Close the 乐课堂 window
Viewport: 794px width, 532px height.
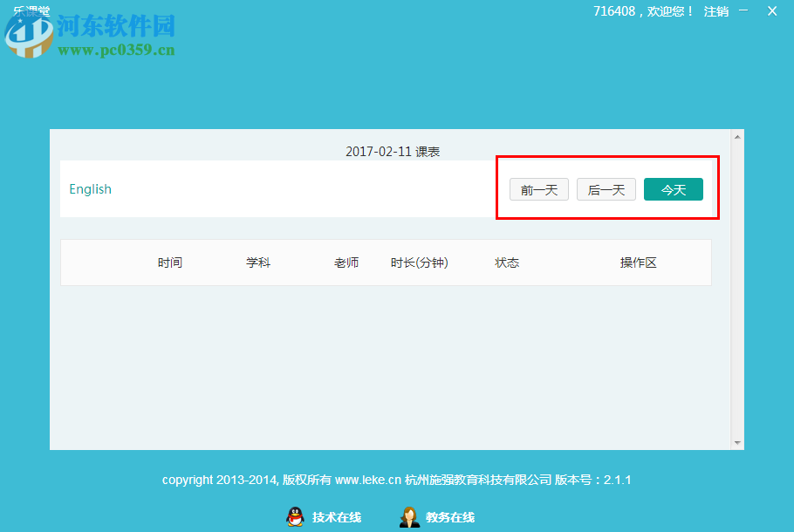click(x=772, y=10)
